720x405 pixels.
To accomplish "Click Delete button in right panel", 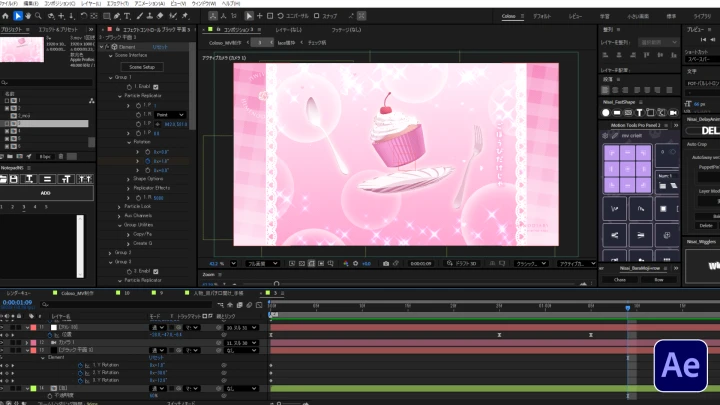I will 706,225.
